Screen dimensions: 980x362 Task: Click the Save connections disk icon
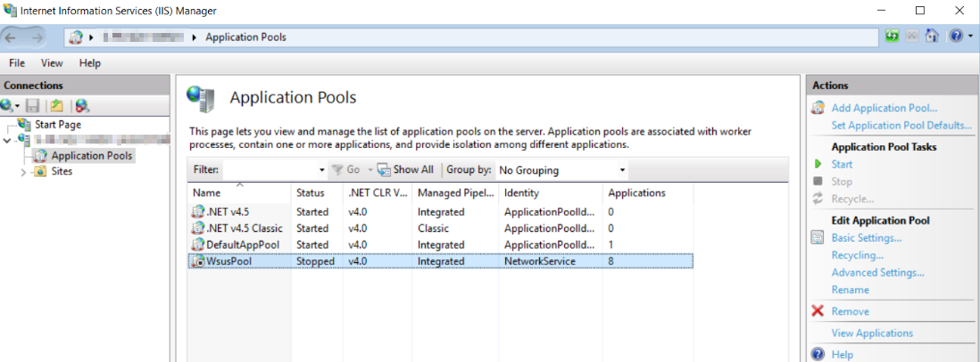[x=32, y=105]
